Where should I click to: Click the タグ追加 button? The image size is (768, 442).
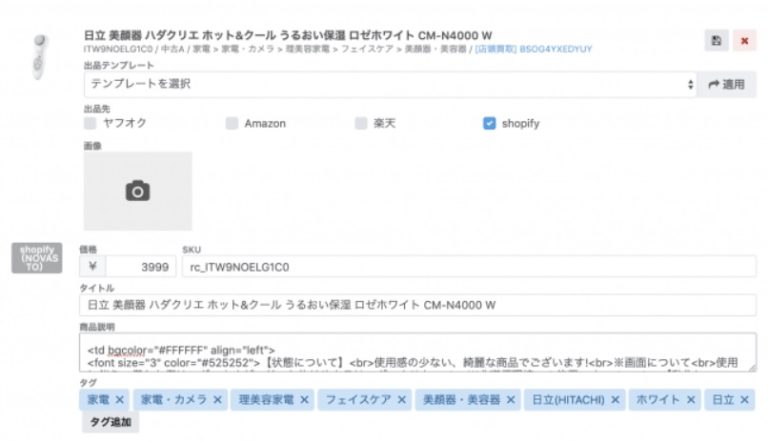pos(110,422)
